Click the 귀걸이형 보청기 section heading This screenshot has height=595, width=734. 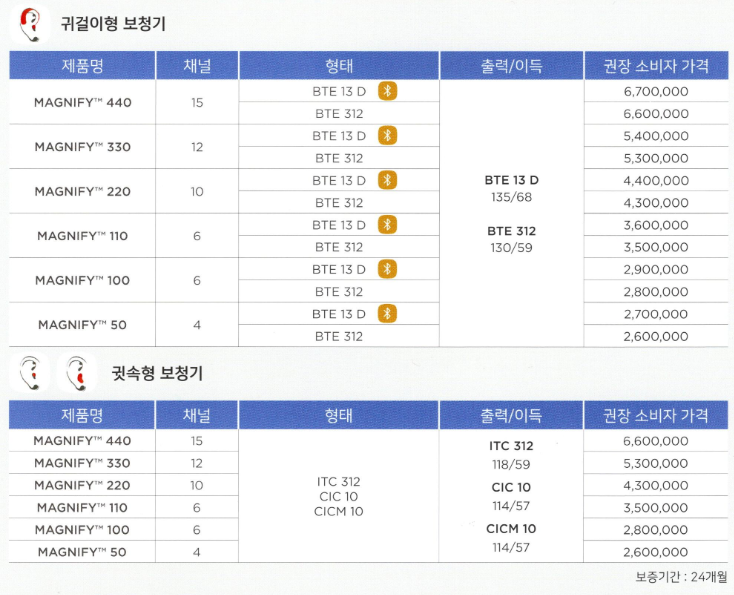click(113, 23)
